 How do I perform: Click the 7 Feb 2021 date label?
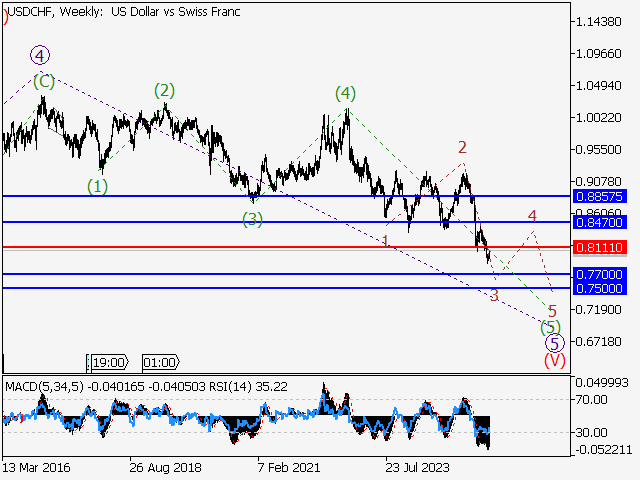coord(290,466)
